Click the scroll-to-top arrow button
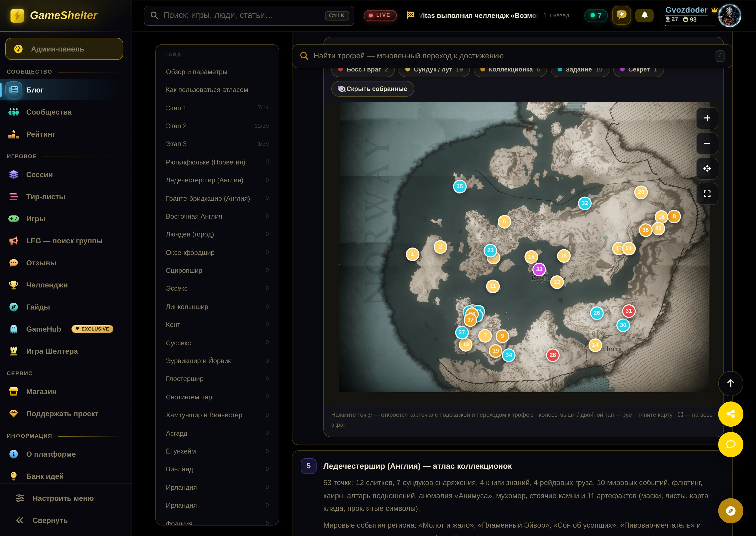The height and width of the screenshot is (536, 756). tap(731, 384)
